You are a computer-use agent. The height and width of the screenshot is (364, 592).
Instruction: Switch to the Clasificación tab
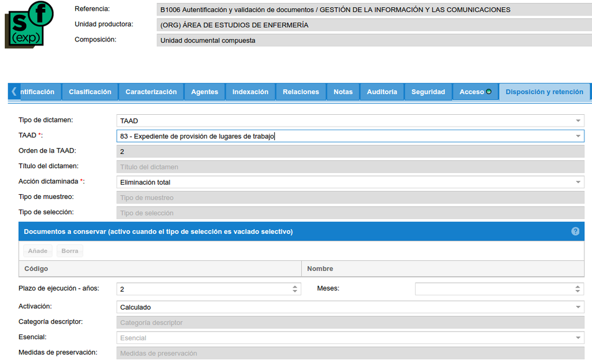tap(90, 92)
